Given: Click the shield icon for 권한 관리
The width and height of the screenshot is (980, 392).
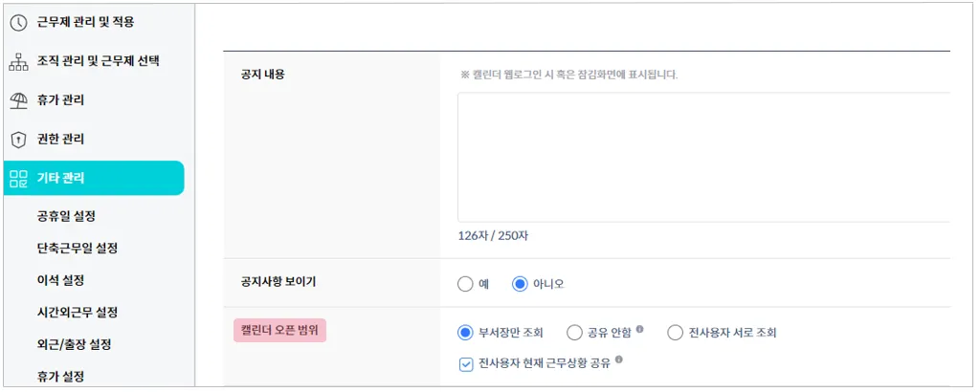Looking at the screenshot, I should tap(18, 140).
